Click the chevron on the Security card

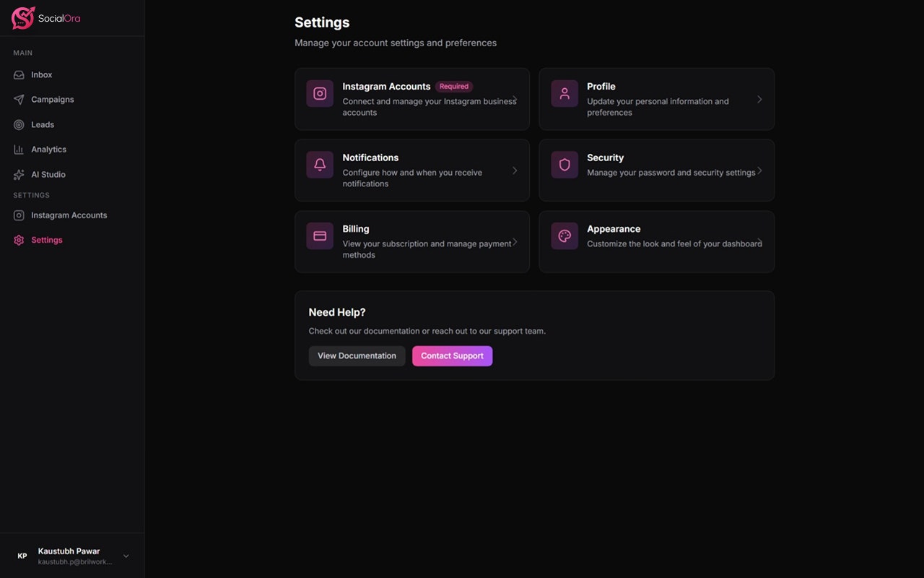click(x=759, y=171)
